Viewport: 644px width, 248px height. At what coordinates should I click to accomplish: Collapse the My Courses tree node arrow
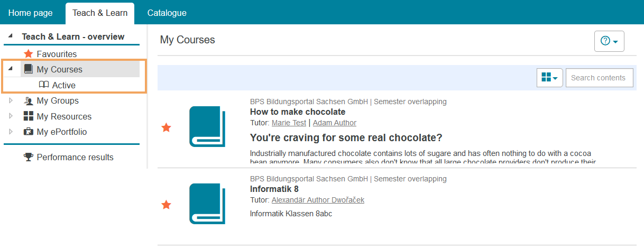pyautogui.click(x=11, y=69)
